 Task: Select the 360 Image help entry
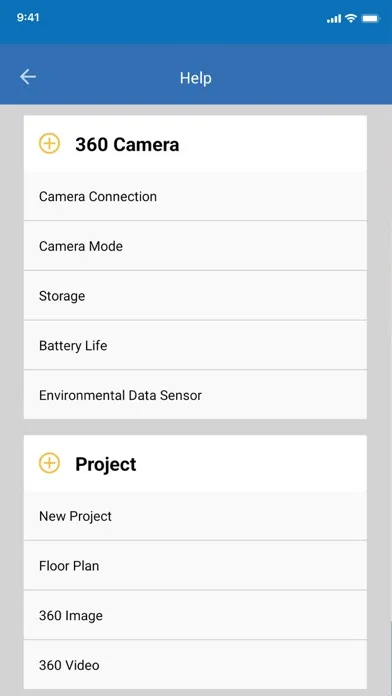pos(195,615)
